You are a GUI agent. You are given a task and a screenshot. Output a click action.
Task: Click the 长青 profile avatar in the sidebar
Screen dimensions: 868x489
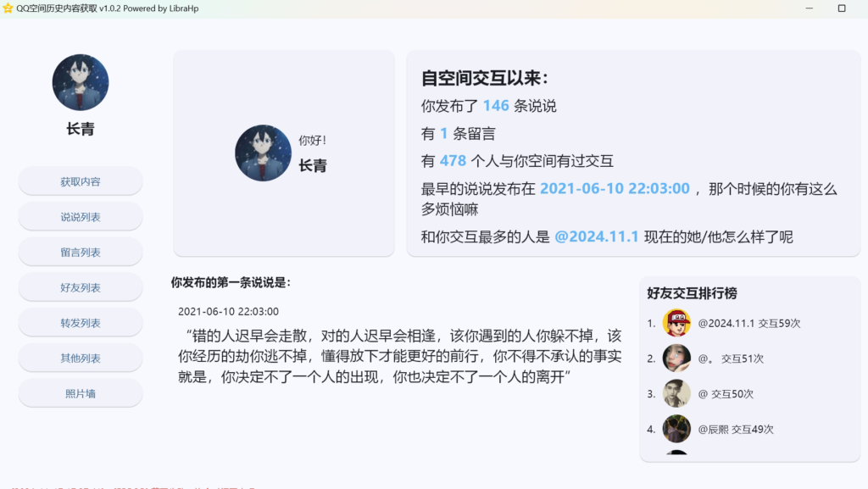click(81, 83)
